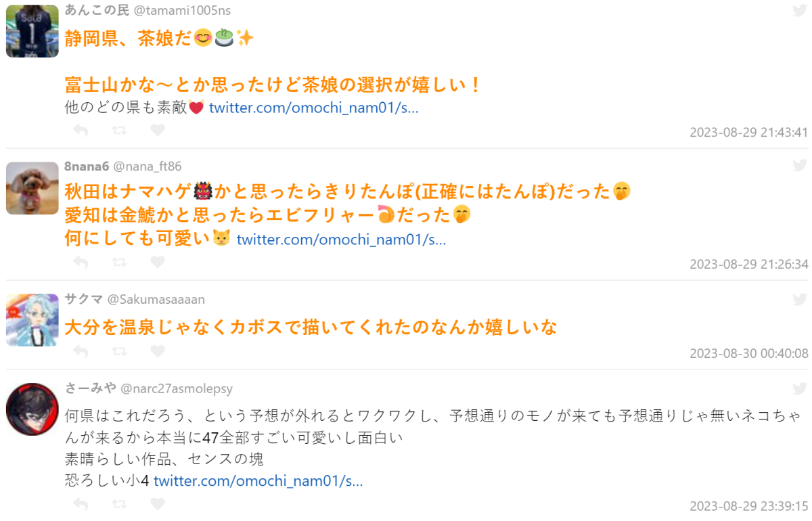Image resolution: width=812 pixels, height=521 pixels.
Task: Retweet さーみや's tweet
Action: pos(119,504)
